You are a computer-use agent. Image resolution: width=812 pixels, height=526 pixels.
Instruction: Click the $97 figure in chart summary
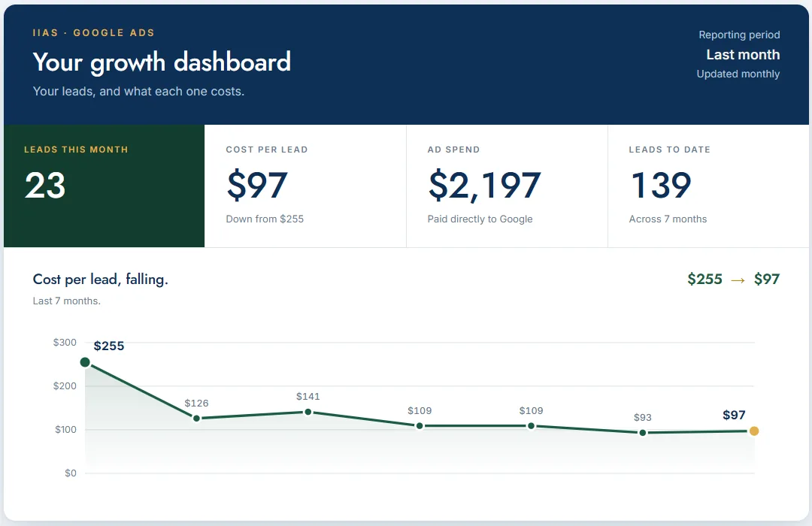(767, 279)
